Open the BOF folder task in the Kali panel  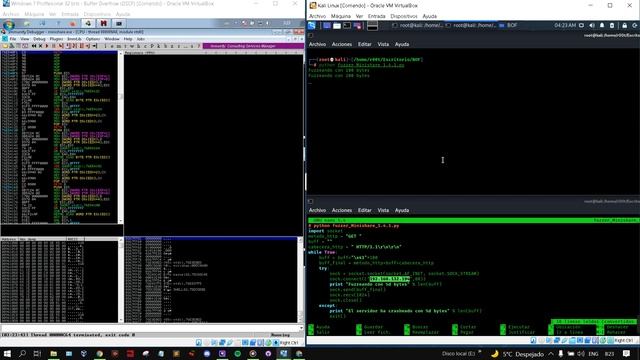click(509, 25)
